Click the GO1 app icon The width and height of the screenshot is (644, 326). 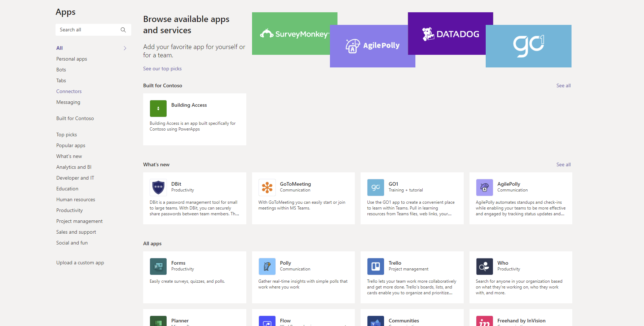click(376, 188)
